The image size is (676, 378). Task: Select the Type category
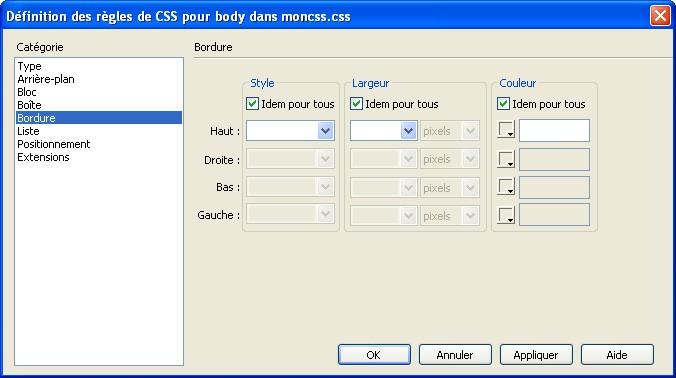click(x=99, y=66)
